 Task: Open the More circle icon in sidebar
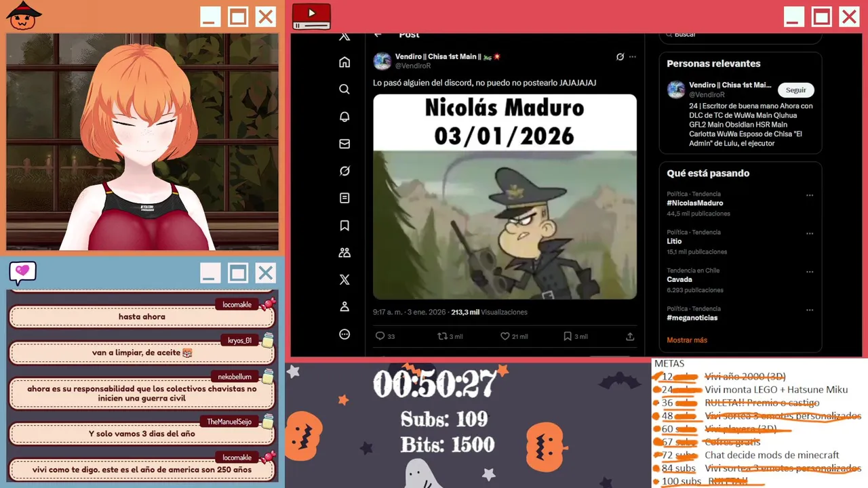[x=344, y=333]
